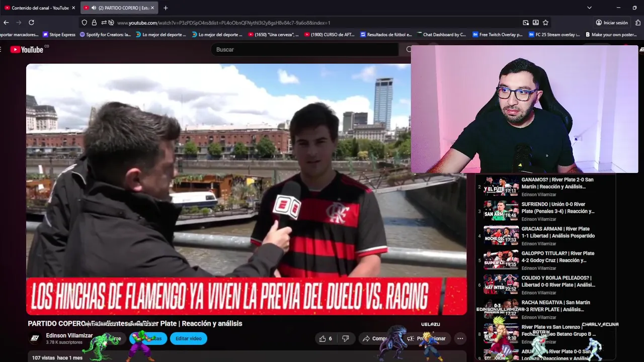Open 'Resultados de fútbol' bookmark

(386, 35)
